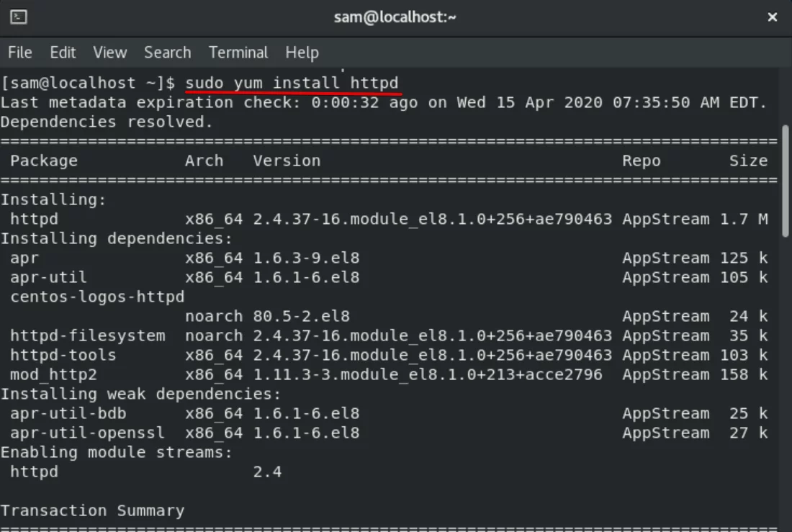Image resolution: width=792 pixels, height=532 pixels.
Task: Click the Package column header
Action: 44,161
